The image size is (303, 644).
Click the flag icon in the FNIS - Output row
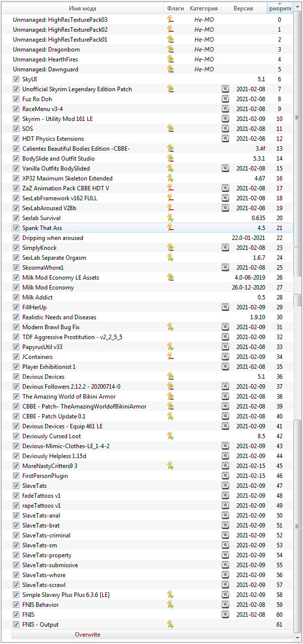coord(171,625)
